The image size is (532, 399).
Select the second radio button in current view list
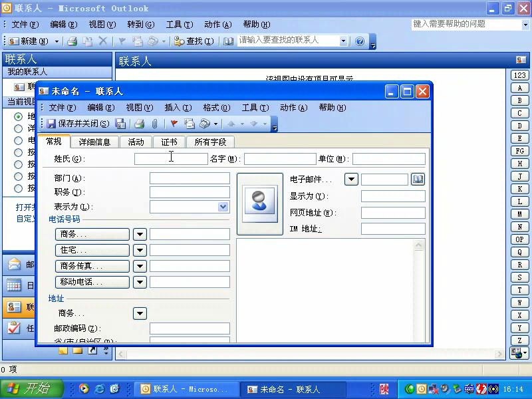click(x=19, y=128)
